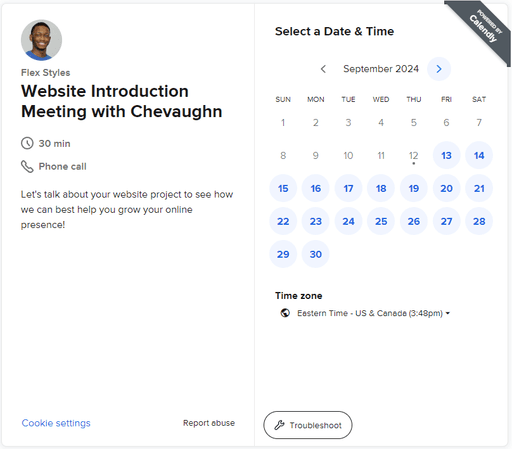Click the Flex Styles profile photo
Screen dimensions: 512x449
pyautogui.click(x=41, y=40)
